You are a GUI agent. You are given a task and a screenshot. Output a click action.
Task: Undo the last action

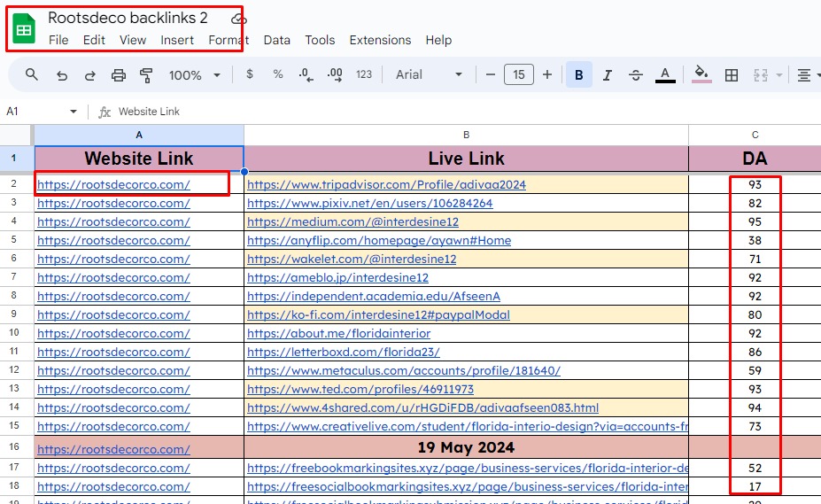click(x=62, y=75)
